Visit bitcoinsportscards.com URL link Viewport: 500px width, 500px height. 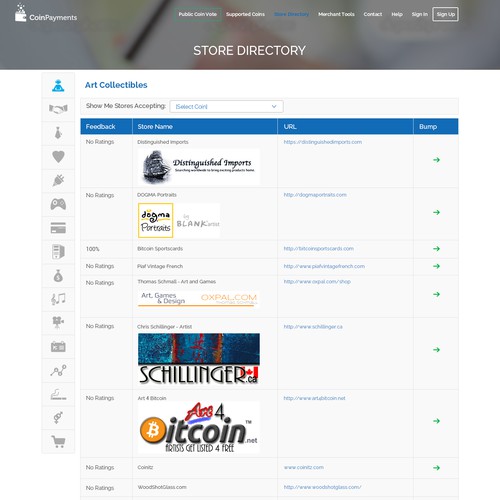click(x=319, y=249)
